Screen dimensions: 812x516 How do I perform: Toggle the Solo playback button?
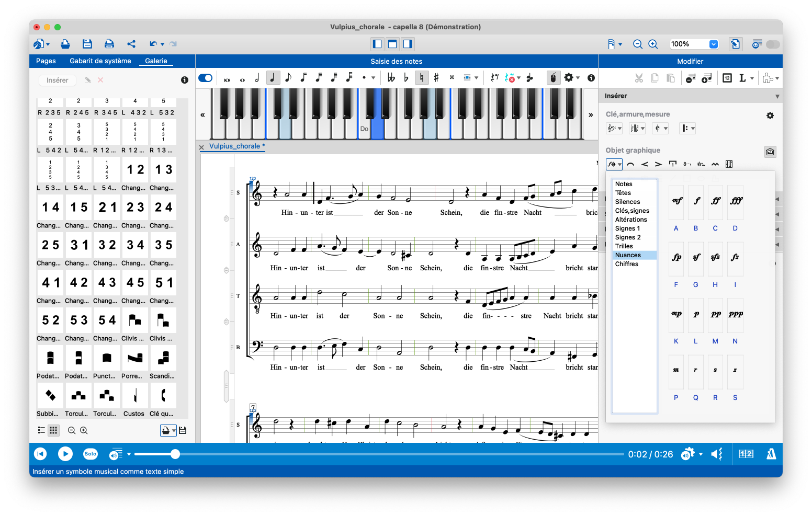click(91, 454)
